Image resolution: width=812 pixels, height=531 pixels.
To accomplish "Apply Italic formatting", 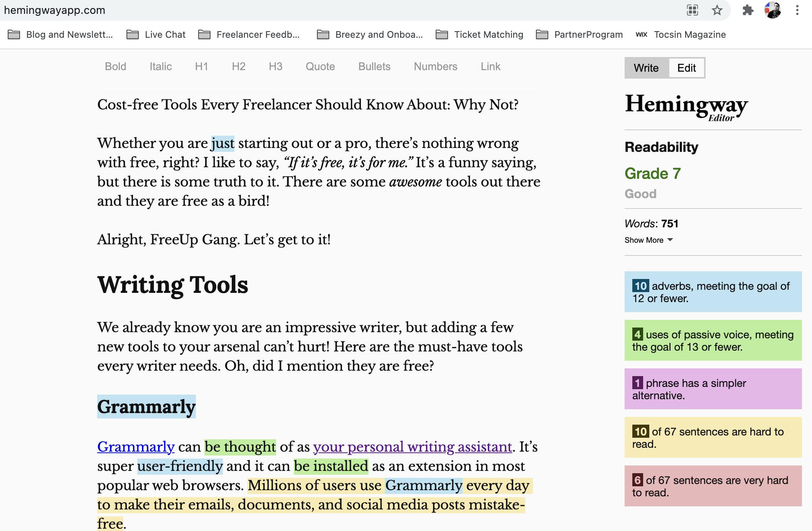I will (161, 67).
